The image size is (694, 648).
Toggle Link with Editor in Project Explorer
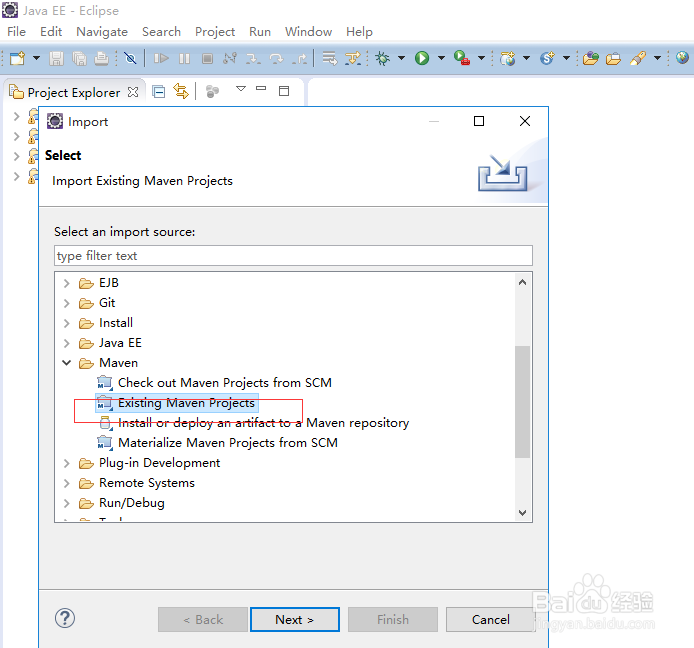pyautogui.click(x=181, y=92)
